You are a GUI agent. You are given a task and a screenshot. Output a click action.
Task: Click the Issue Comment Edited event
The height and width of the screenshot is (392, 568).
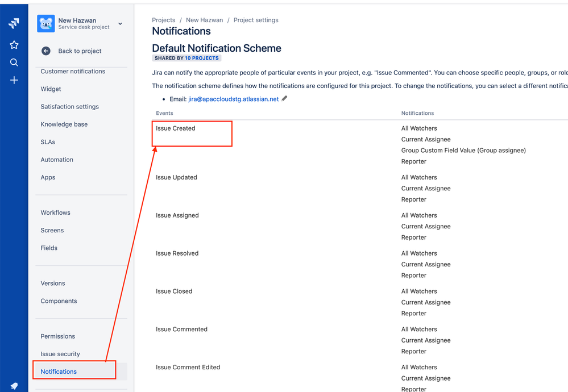coord(188,368)
